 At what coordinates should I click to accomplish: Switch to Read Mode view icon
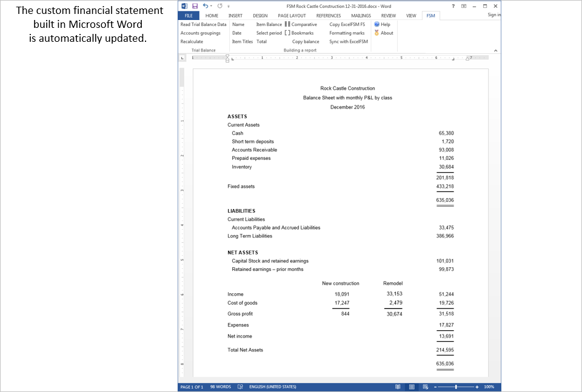(x=398, y=387)
